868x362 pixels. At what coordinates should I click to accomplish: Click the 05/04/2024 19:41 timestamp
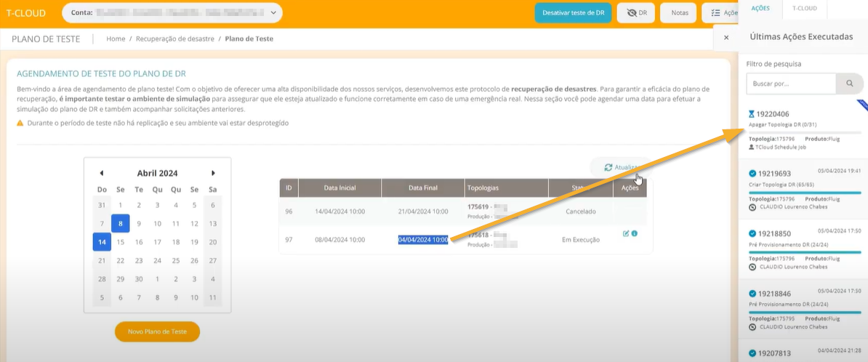[x=840, y=171]
